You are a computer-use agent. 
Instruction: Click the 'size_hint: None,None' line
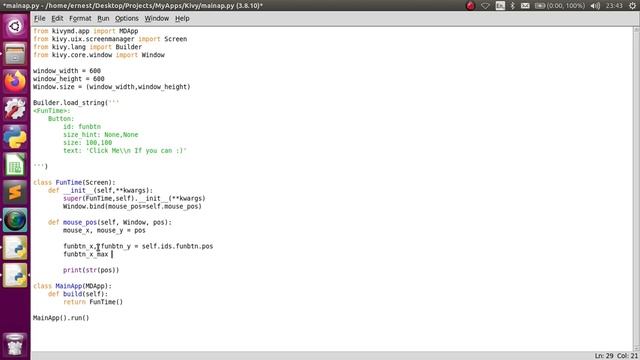coord(100,135)
